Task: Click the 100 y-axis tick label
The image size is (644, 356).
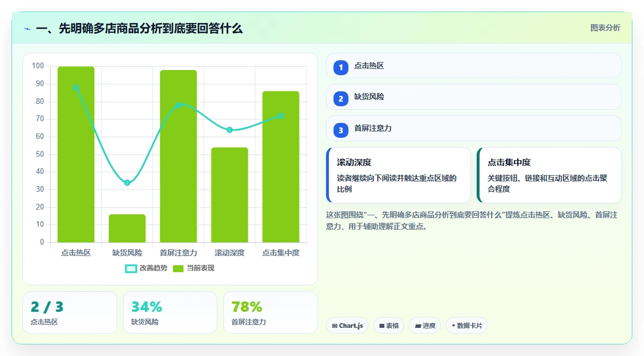Action: click(38, 65)
